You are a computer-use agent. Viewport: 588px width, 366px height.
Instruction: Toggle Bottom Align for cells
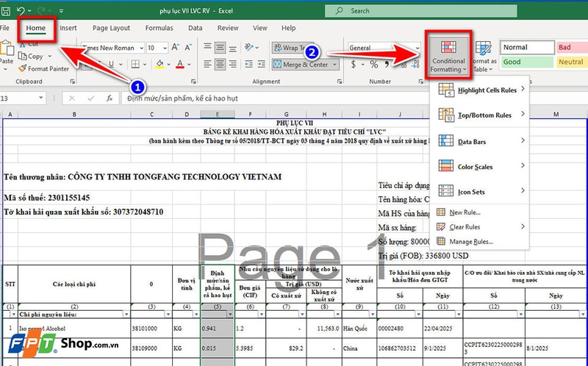coord(232,48)
